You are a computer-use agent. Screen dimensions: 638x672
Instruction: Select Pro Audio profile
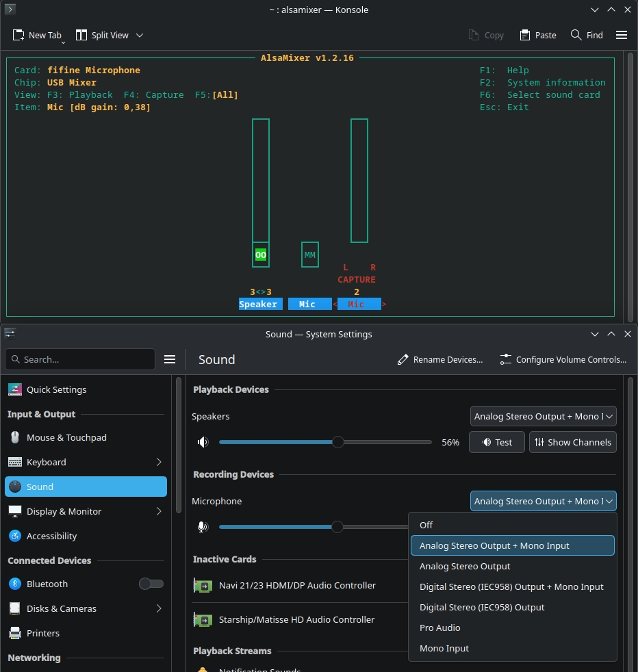[x=512, y=628]
